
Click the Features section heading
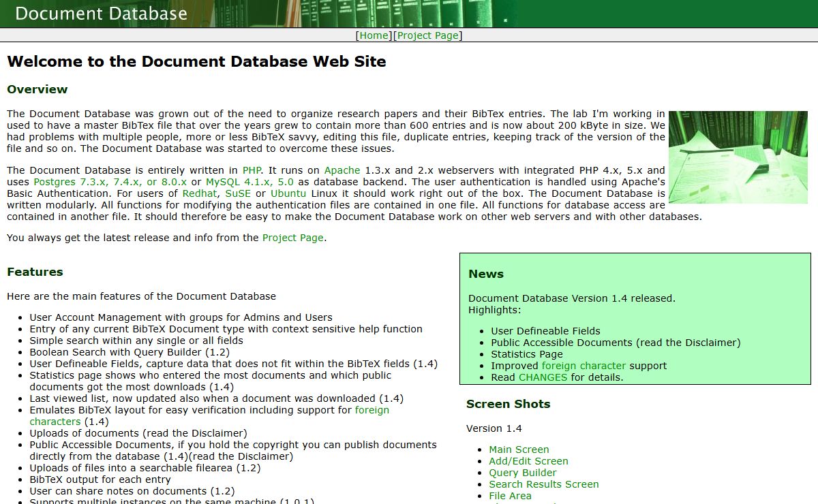35,272
